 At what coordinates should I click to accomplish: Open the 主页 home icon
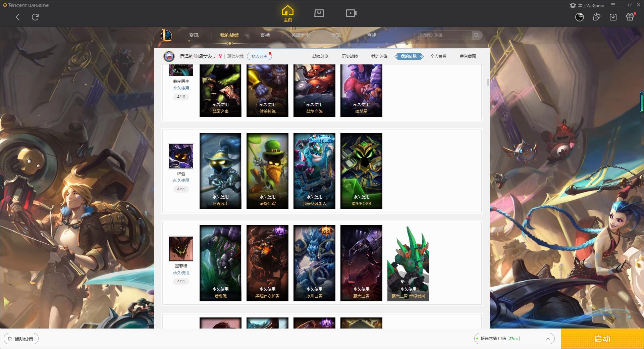coord(288,14)
